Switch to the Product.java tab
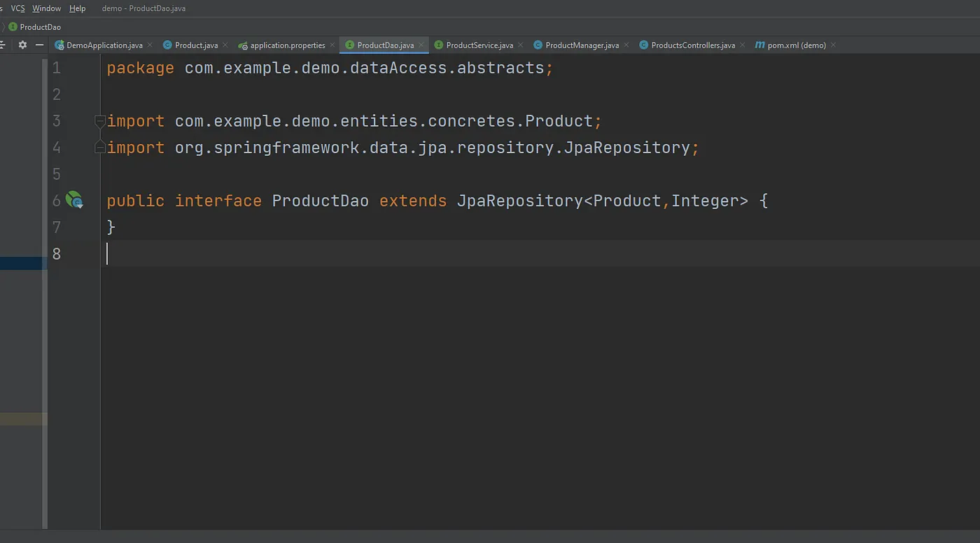The width and height of the screenshot is (980, 543). (x=196, y=45)
